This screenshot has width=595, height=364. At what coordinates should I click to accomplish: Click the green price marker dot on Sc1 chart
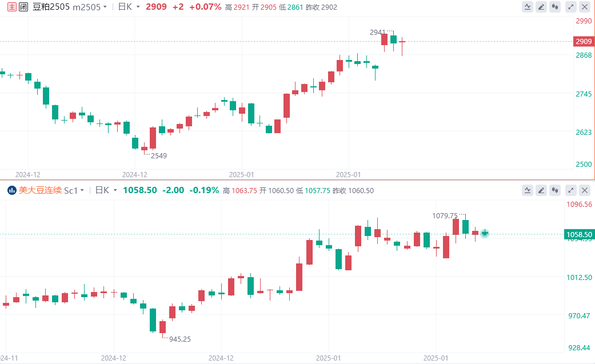[484, 233]
